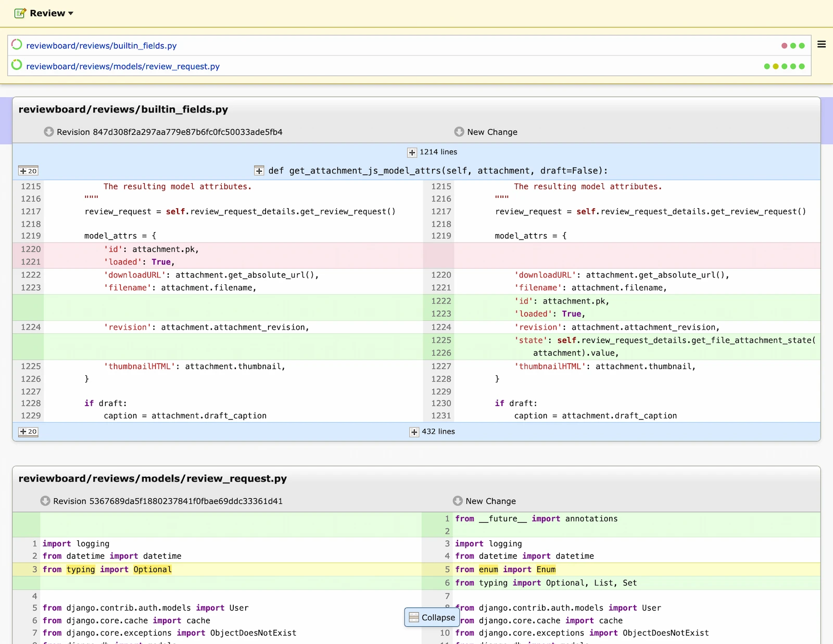This screenshot has width=833, height=644.
Task: Download the New Change version of review_request.py
Action: (458, 501)
